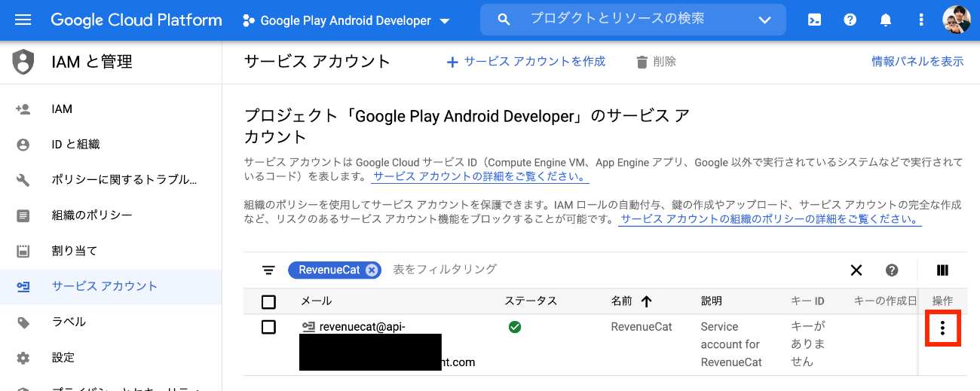Open 割り当て sidebar item

tap(111, 251)
